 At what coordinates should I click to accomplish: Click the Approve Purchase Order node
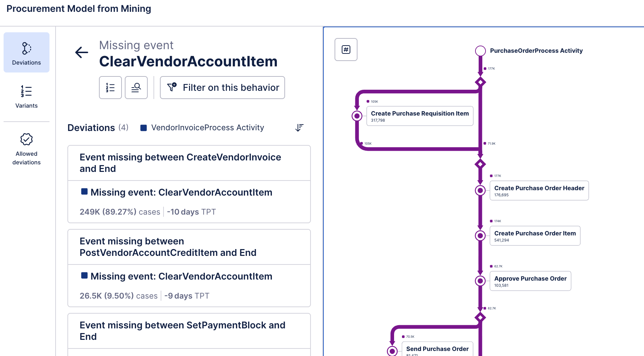[x=530, y=281]
